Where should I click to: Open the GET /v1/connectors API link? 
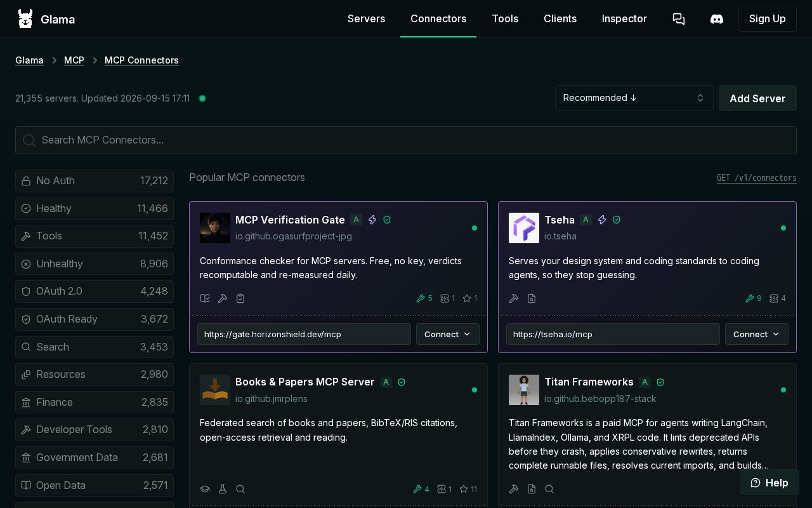tap(757, 178)
